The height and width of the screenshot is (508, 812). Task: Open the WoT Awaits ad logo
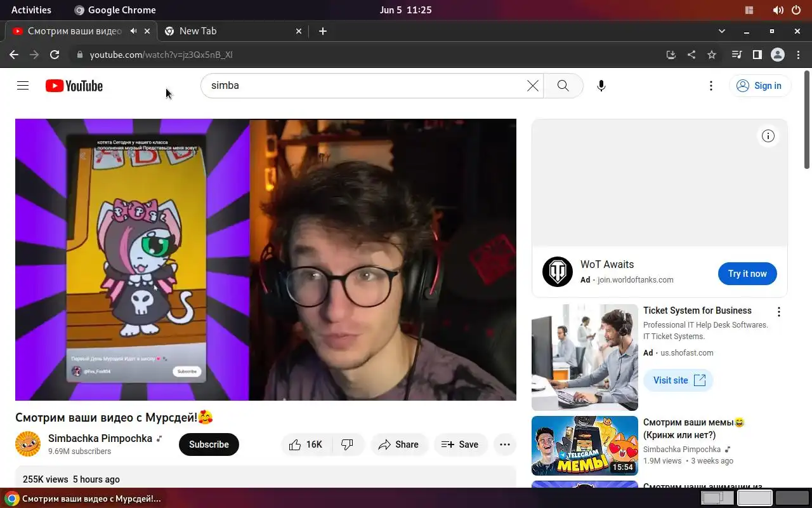[558, 272]
